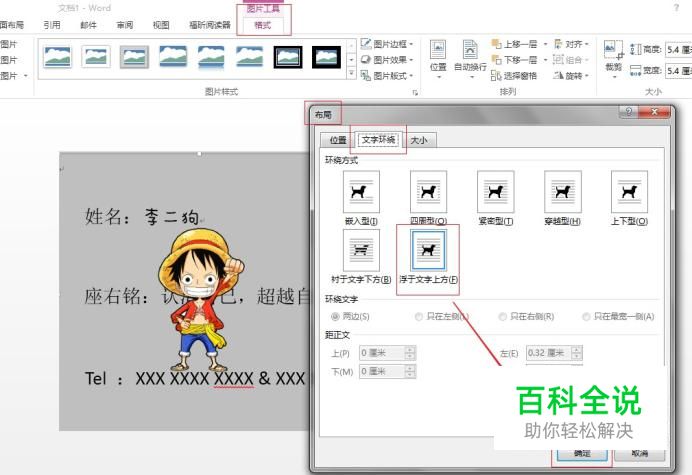The width and height of the screenshot is (692, 475).
Task: Switch to the 格式 ribbon tab
Action: 263,25
